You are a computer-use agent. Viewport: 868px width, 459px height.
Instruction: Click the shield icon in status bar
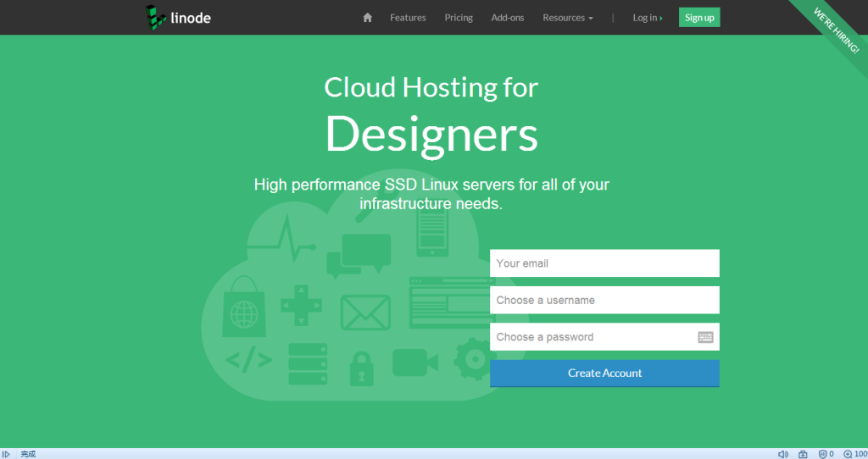[x=822, y=454]
